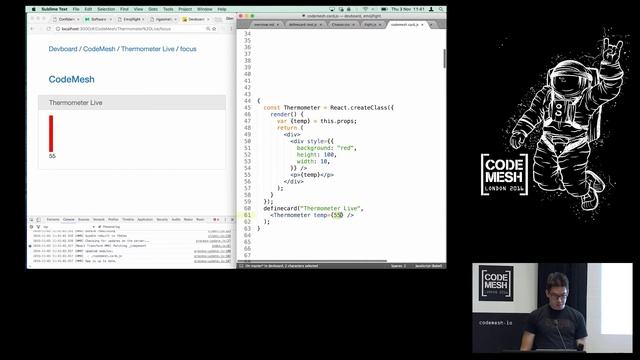This screenshot has height=360, width=640.
Task: Click the console filter funnel icon
Action: [x=38, y=227]
